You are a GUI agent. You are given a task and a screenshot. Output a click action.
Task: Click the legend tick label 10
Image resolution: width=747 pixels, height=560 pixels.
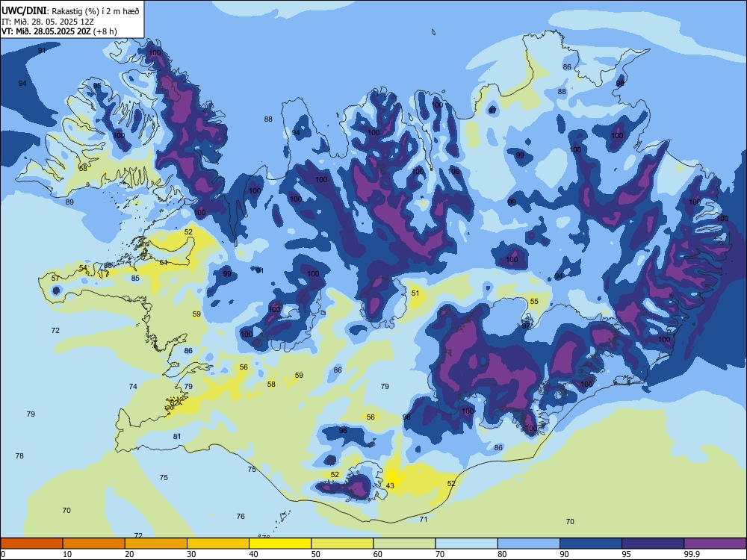coord(67,554)
